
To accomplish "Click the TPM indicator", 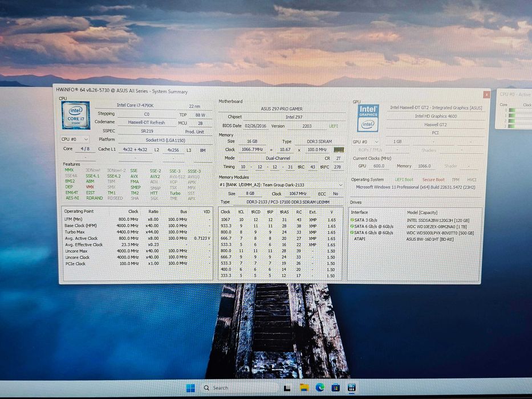I will coord(456,180).
